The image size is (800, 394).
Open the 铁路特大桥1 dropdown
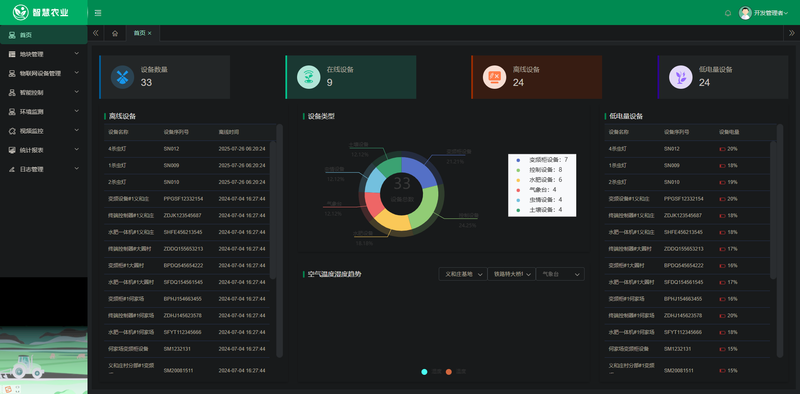(x=511, y=274)
